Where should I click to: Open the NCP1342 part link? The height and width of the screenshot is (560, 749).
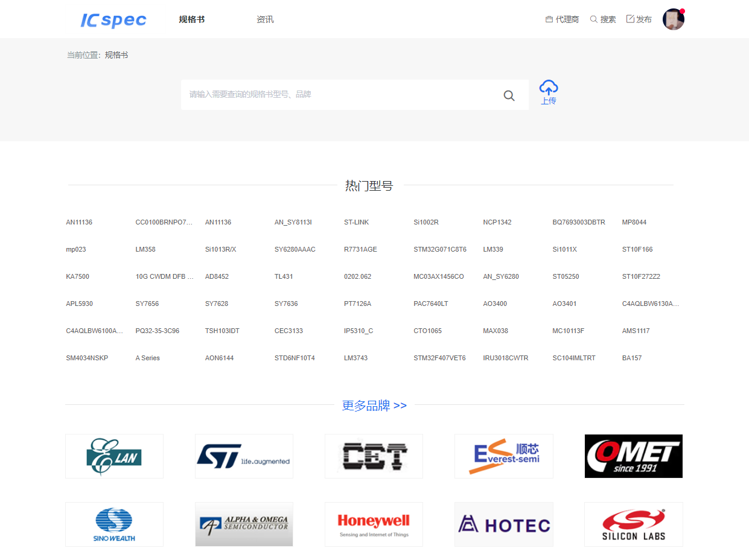click(x=497, y=222)
